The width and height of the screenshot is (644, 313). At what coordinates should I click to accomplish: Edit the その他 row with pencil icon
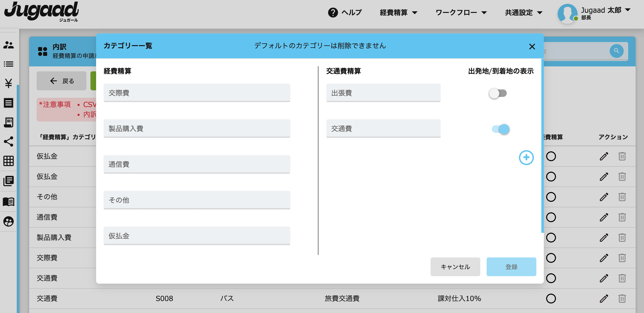pos(604,197)
